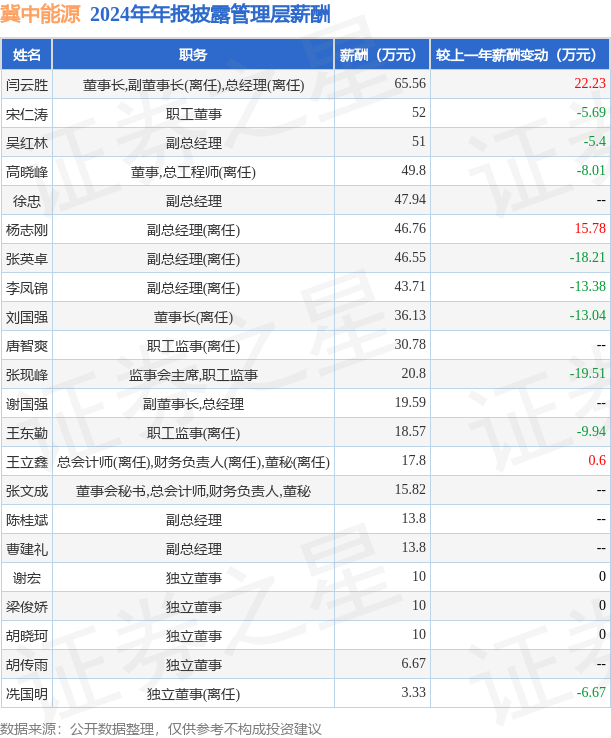The image size is (611, 738).
Task: Select the name 谢国强
Action: pos(27,404)
